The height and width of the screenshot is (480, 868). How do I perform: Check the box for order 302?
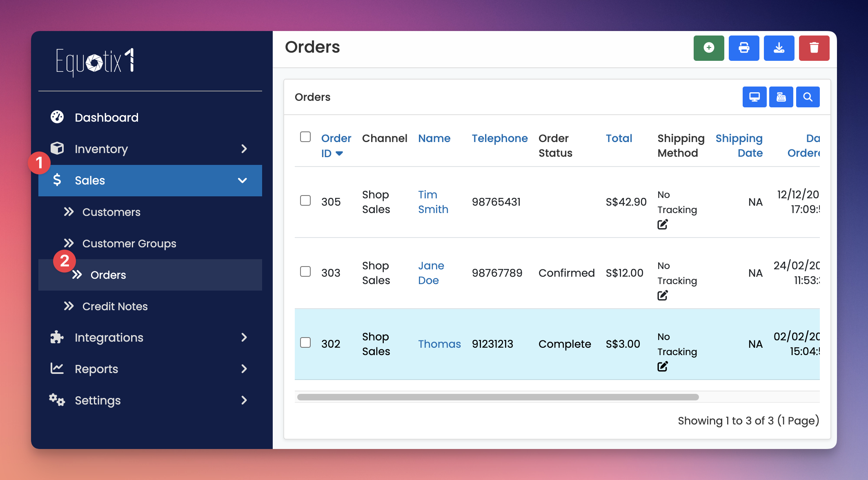pyautogui.click(x=305, y=342)
